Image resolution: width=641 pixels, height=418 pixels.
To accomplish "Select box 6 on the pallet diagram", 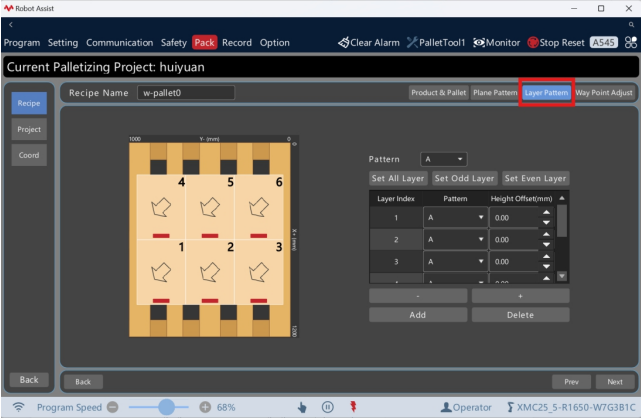I will (259, 207).
